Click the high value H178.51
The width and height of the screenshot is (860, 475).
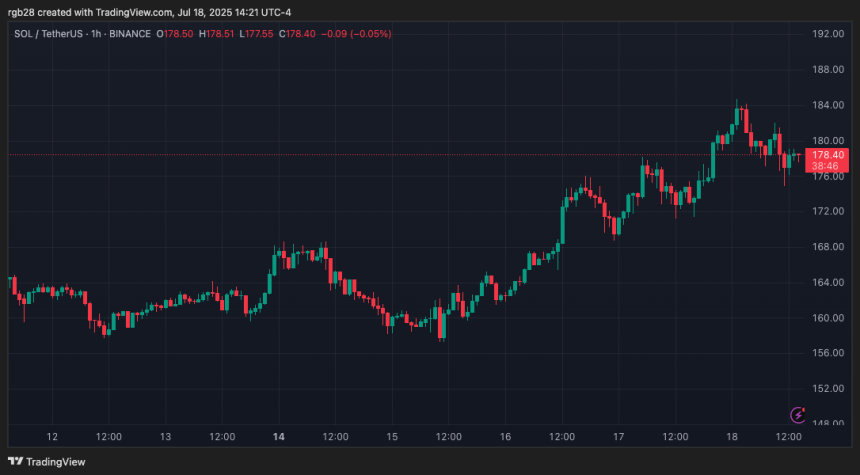pos(222,34)
